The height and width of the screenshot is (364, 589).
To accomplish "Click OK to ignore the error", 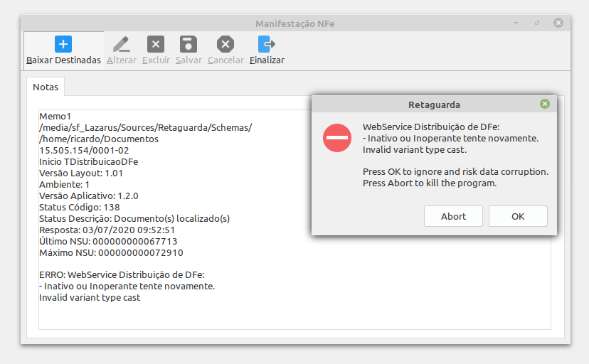I will point(518,216).
